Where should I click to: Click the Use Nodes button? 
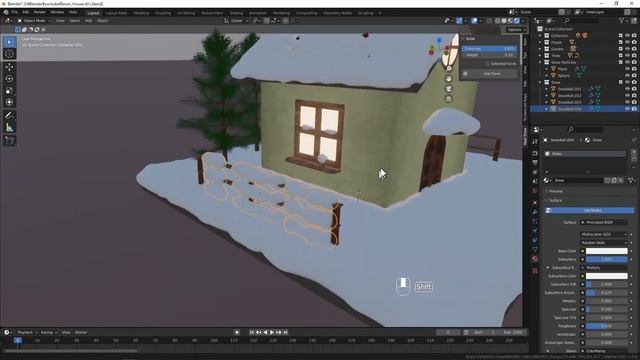pos(590,210)
